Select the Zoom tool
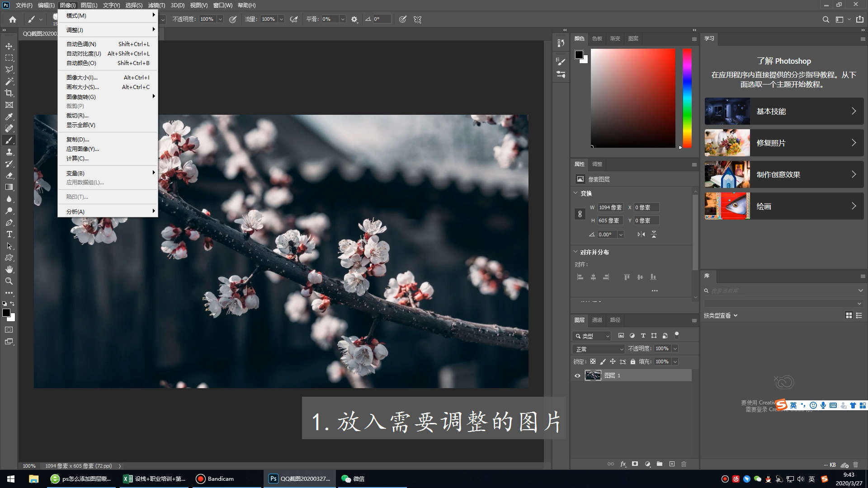This screenshot has height=488, width=868. pos(9,281)
